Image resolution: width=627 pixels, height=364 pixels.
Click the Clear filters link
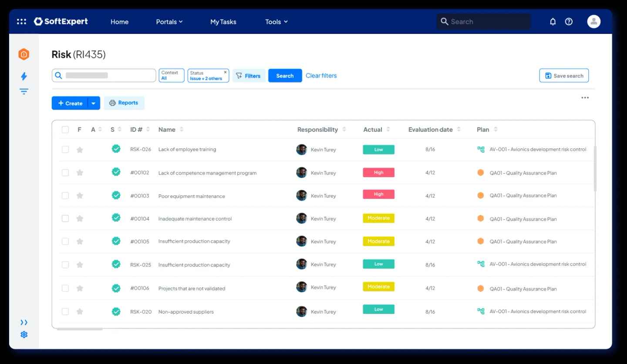321,76
